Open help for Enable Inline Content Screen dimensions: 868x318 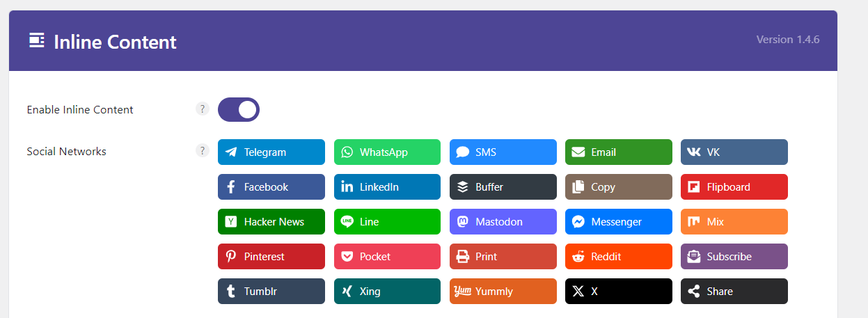(x=203, y=109)
